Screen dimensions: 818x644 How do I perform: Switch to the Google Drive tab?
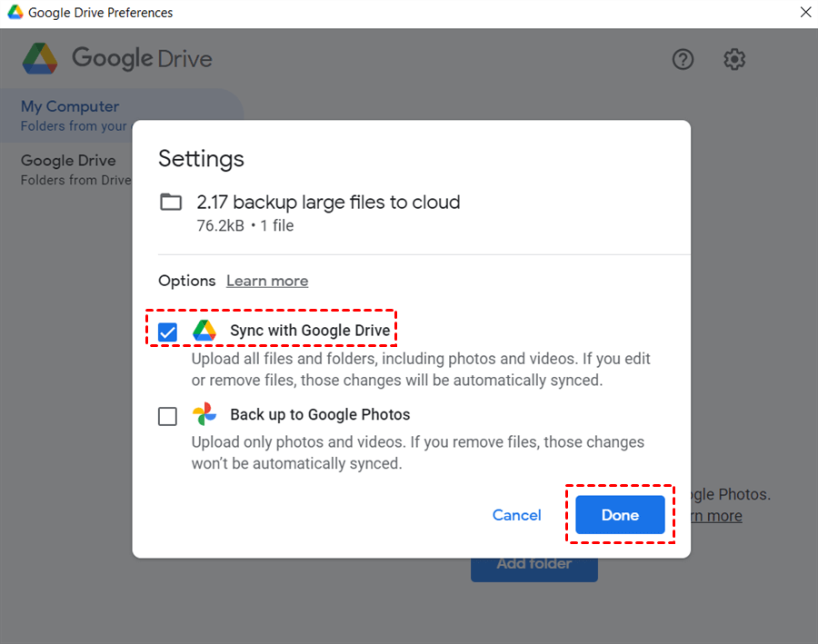[68, 161]
